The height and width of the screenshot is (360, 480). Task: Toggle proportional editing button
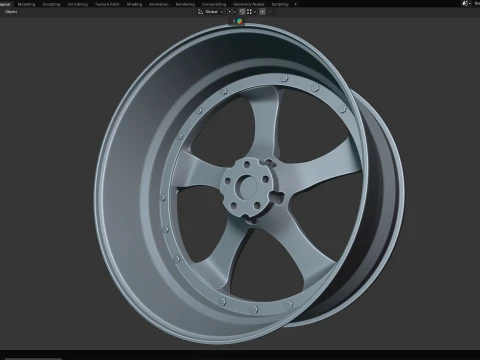pos(262,12)
